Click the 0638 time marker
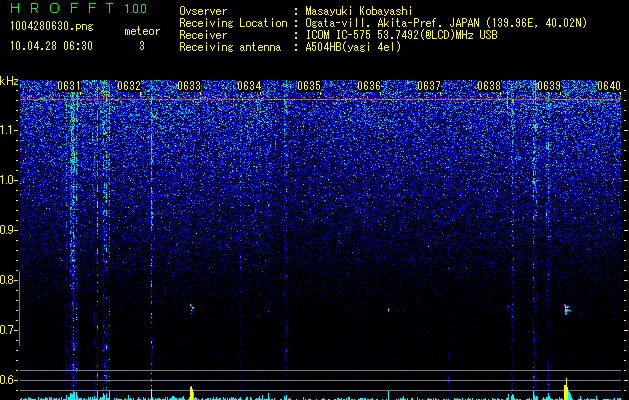Viewport: 629px width, 400px height. (489, 86)
